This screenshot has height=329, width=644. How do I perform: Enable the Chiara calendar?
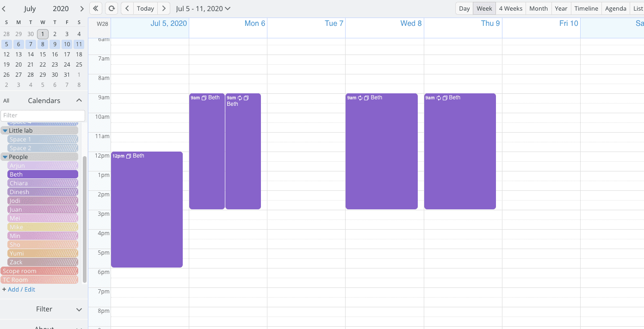[x=43, y=183]
